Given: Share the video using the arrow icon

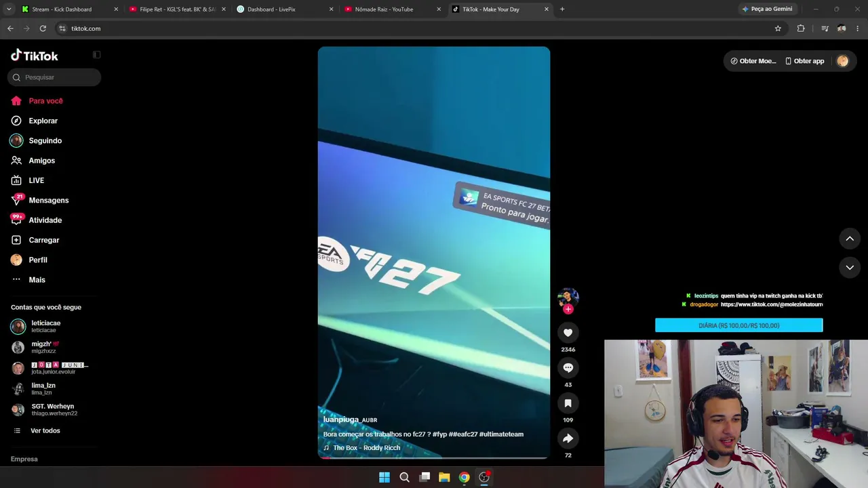Looking at the screenshot, I should pyautogui.click(x=568, y=439).
